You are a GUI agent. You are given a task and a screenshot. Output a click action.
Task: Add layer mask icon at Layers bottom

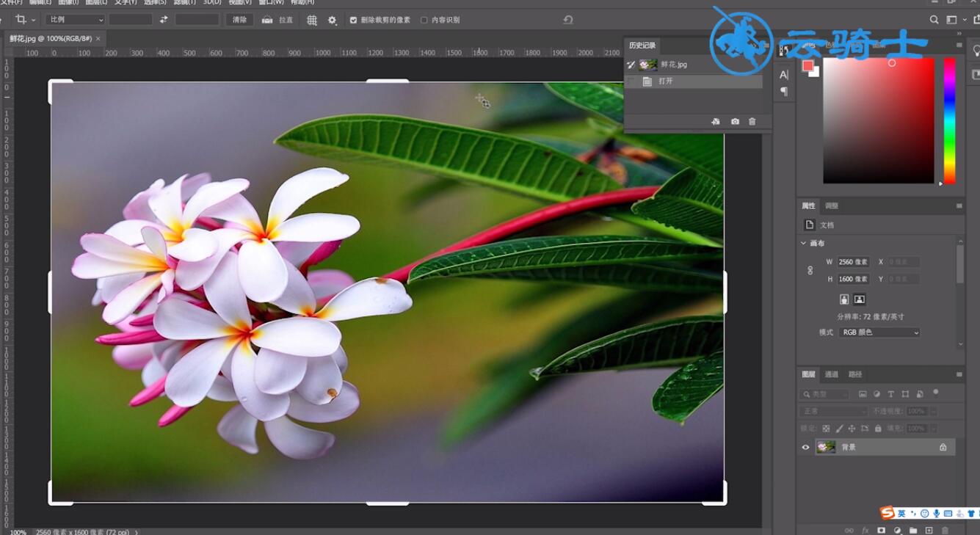click(882, 530)
